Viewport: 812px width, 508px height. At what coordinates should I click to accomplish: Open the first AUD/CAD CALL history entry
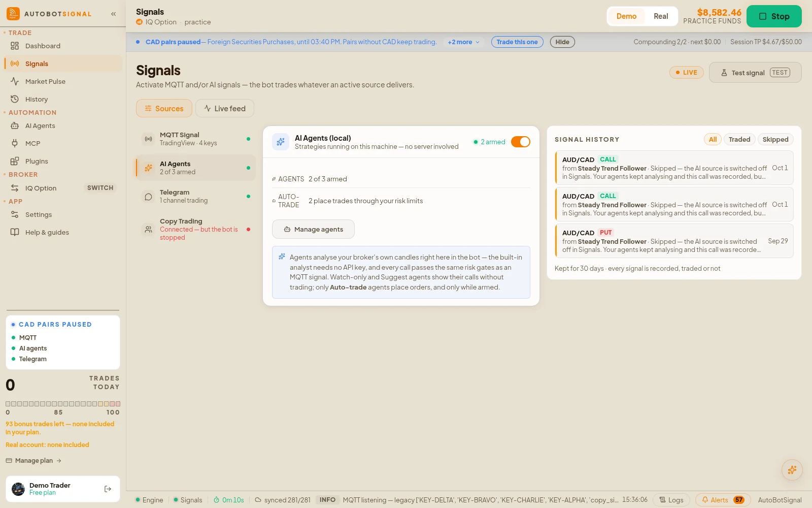(x=674, y=168)
